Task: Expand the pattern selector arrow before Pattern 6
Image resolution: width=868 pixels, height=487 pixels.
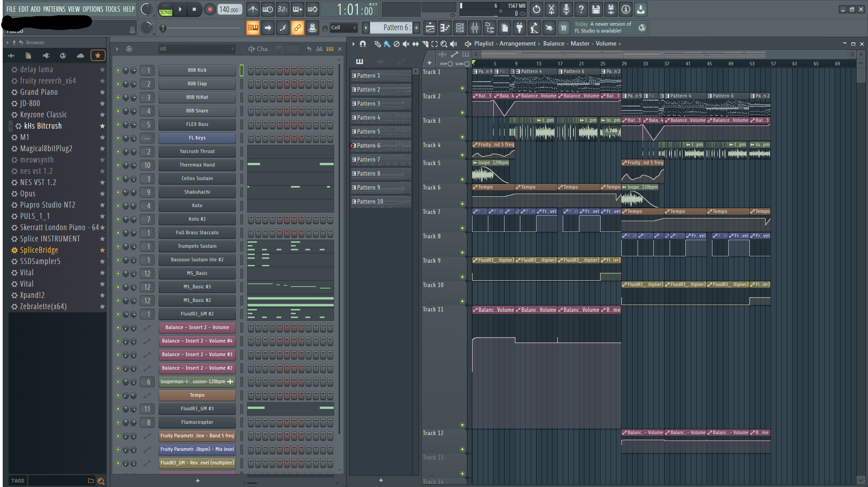Action: click(x=366, y=28)
